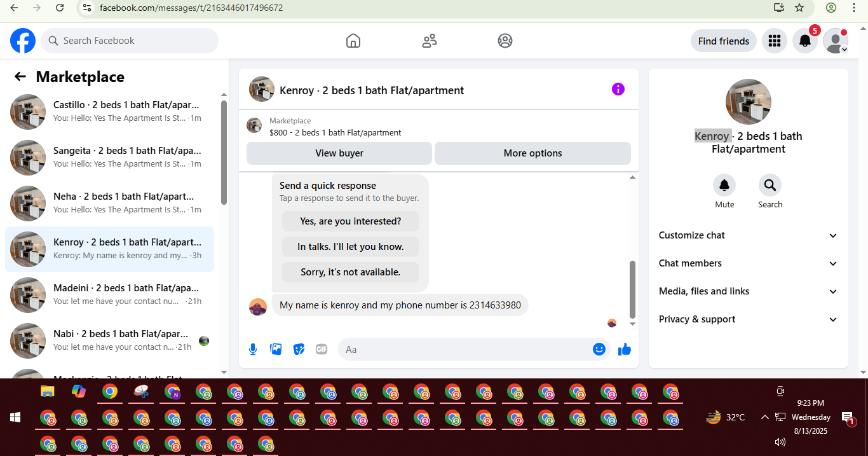Click the View buyer button
The image size is (868, 456).
[339, 153]
